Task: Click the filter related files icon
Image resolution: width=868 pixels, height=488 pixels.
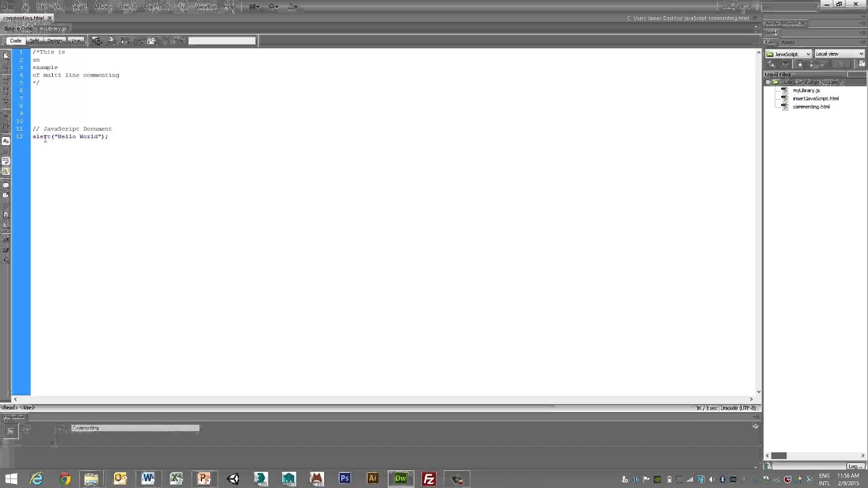Action: tap(755, 28)
